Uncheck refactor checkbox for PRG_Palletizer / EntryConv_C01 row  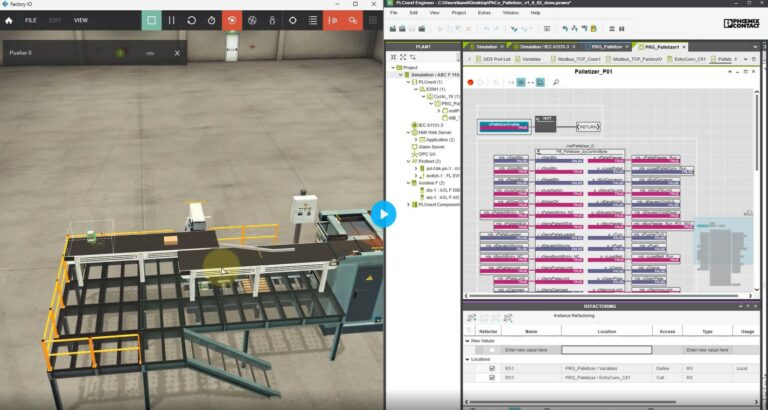(492, 378)
